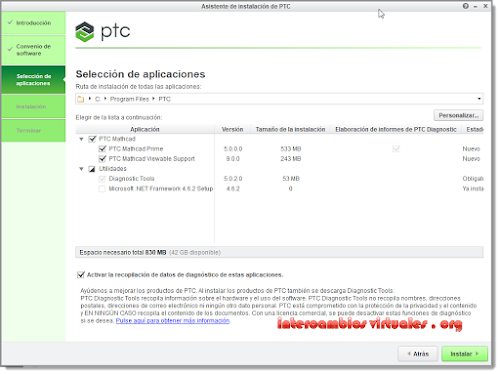Open the 'Pulse aquí para obtener más información' link
Screen dimensions: 500x374
point(173,320)
